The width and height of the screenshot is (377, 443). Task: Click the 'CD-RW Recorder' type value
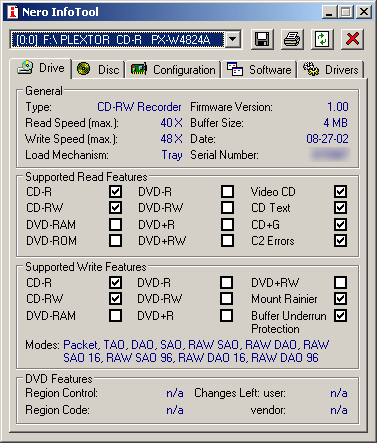(x=139, y=107)
